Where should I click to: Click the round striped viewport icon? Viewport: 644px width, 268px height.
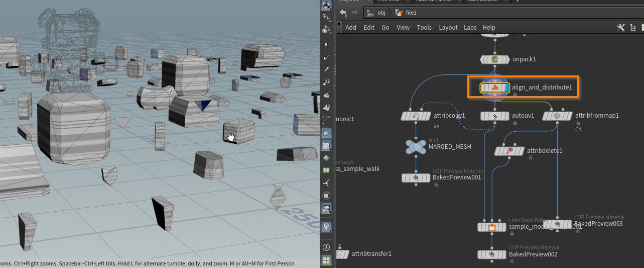(326, 195)
